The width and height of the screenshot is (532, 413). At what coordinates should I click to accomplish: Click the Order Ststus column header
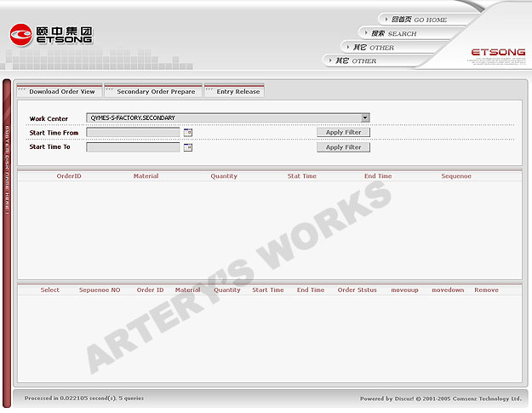tap(357, 290)
